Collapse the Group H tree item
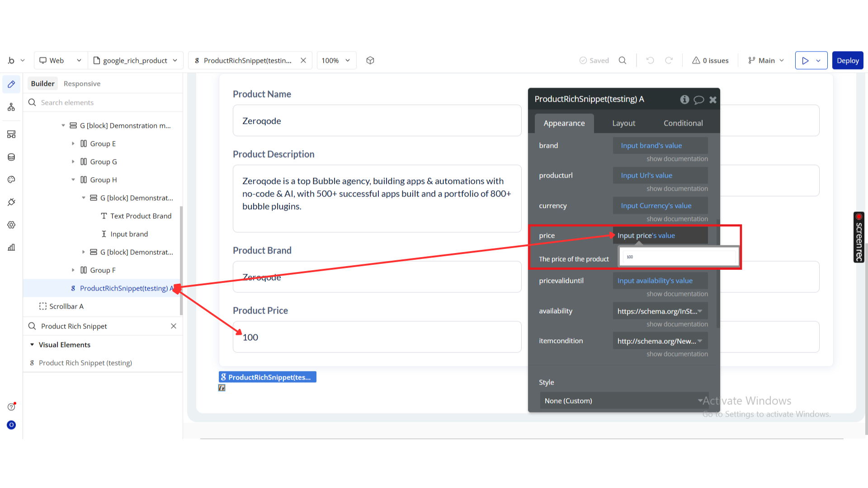Image resolution: width=868 pixels, height=488 pixels. tap(73, 180)
